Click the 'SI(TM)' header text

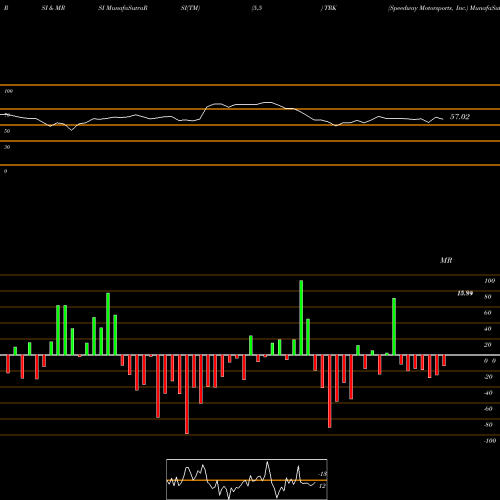coord(190,8)
